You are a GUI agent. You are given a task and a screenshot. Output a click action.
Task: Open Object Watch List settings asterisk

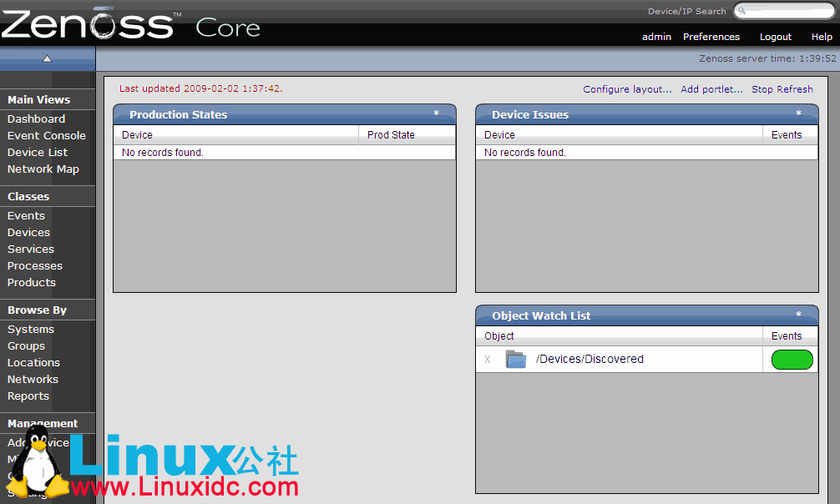(x=798, y=315)
